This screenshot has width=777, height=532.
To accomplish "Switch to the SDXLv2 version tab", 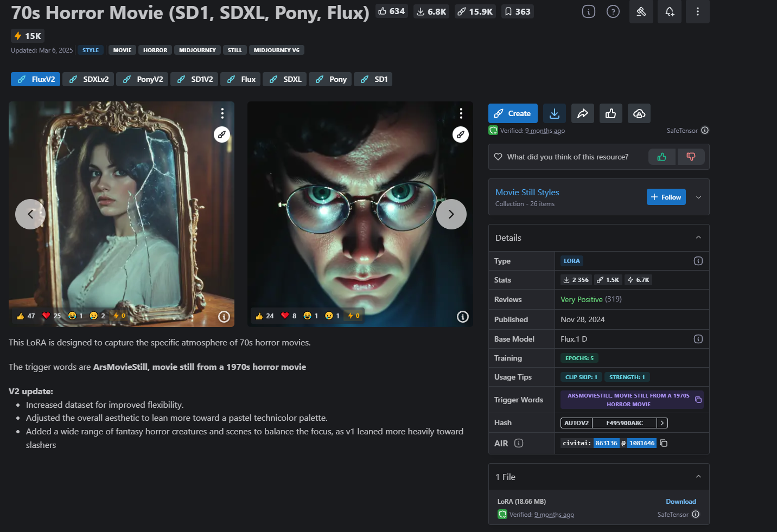I will pos(88,79).
